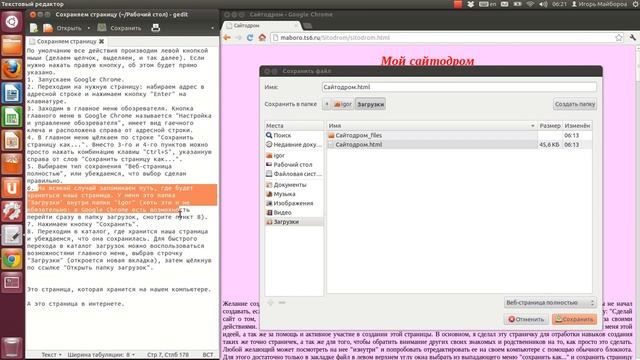Select Музыка in places sidebar
Viewport: 640px width, 360px height.
pyautogui.click(x=294, y=194)
